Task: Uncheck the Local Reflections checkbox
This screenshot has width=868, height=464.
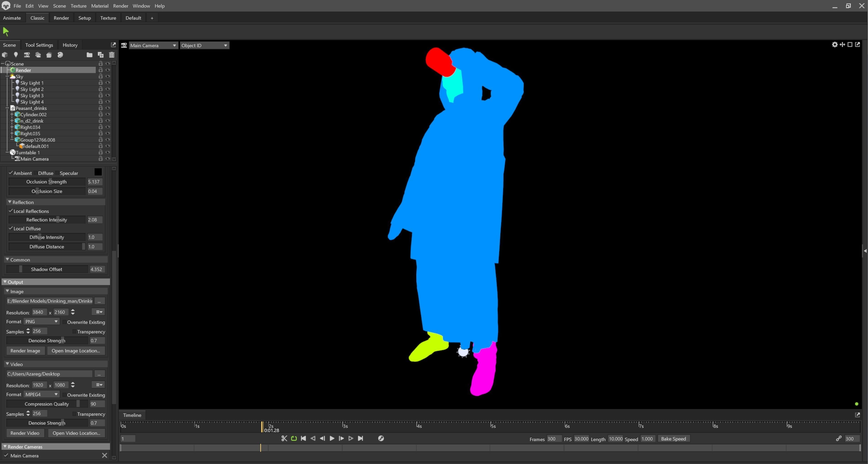Action: 11,211
